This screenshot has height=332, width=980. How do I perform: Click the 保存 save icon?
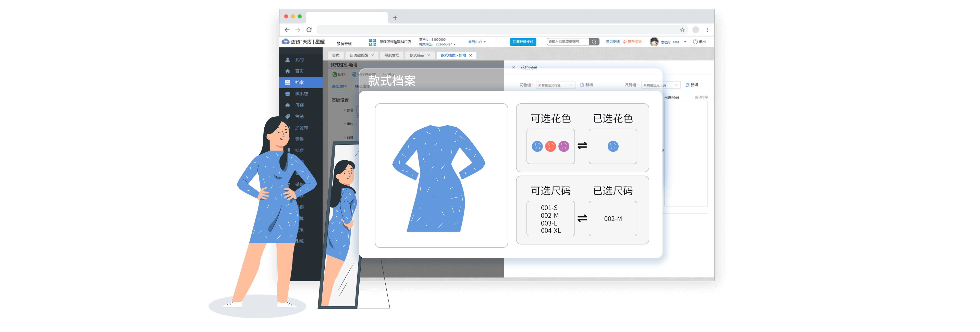point(335,75)
